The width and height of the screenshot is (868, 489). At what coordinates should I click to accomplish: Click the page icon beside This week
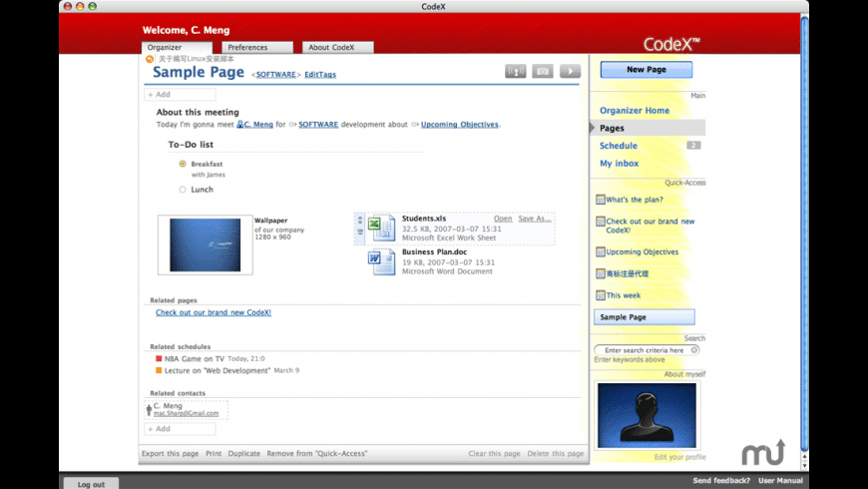600,295
